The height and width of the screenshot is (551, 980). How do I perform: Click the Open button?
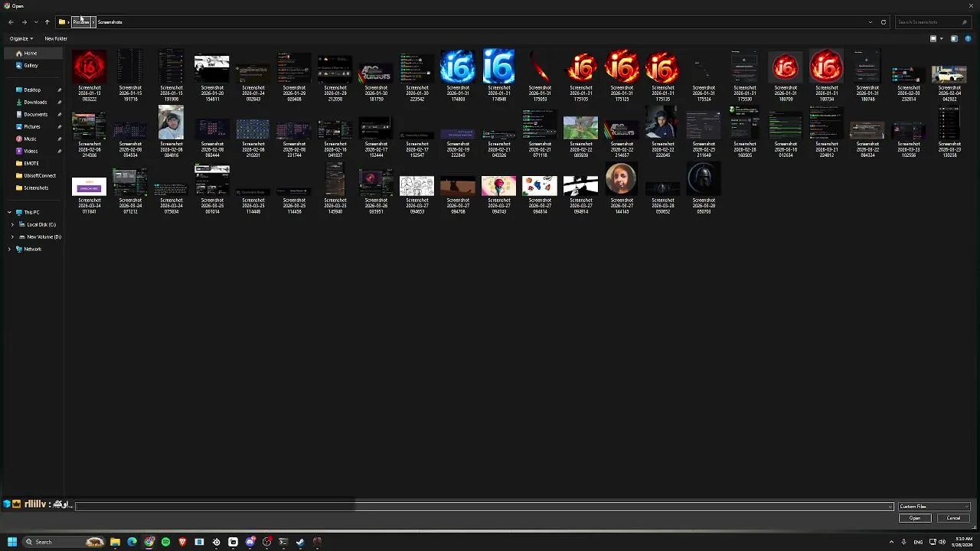[915, 519]
